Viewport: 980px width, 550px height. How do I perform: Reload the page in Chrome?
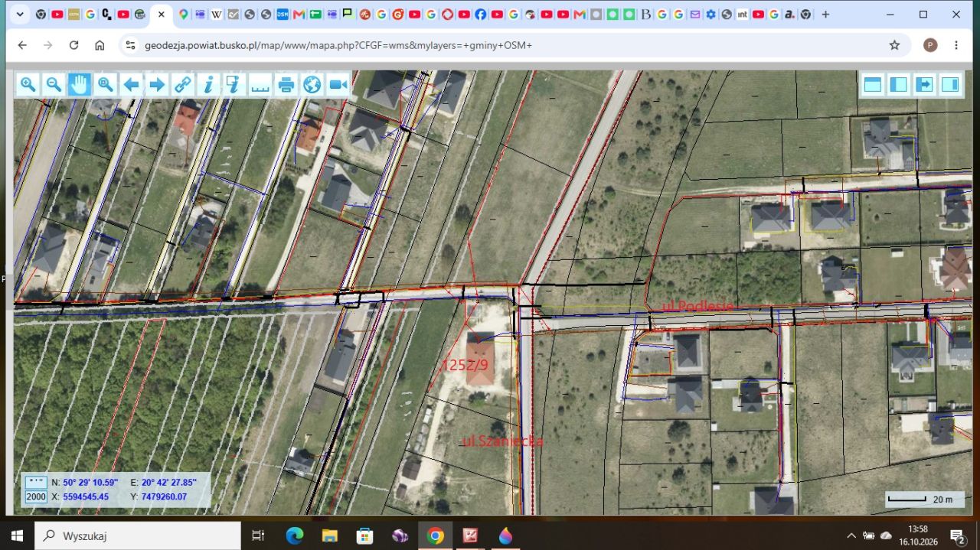(73, 45)
